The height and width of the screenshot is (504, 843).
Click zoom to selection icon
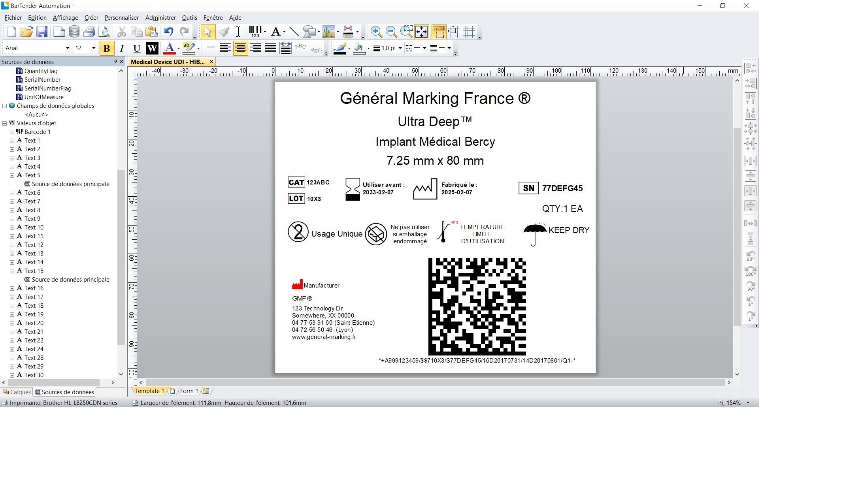coord(406,32)
